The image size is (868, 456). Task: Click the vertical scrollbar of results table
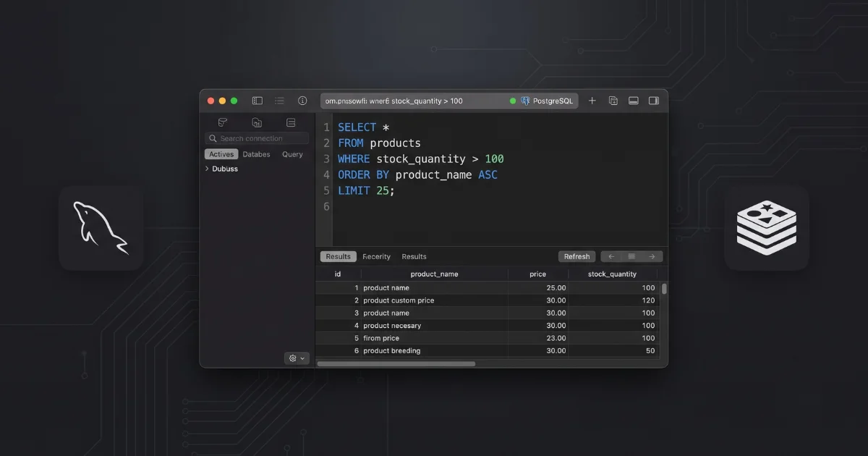[x=664, y=288]
